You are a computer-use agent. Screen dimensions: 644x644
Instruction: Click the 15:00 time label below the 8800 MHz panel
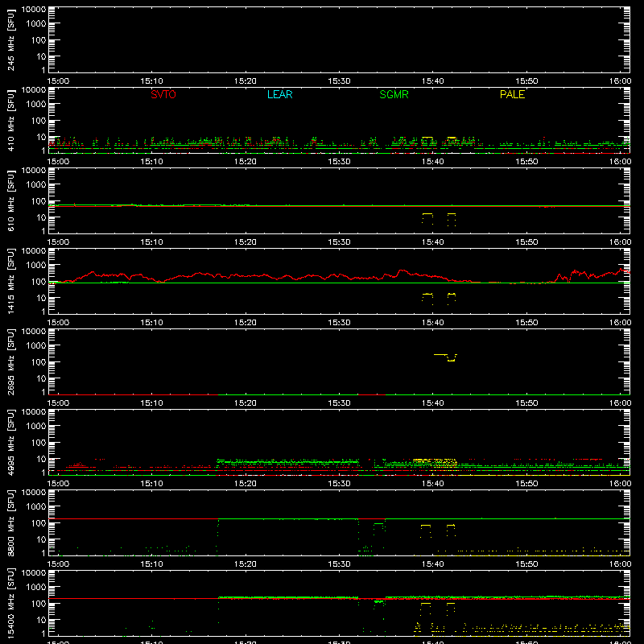tap(58, 564)
